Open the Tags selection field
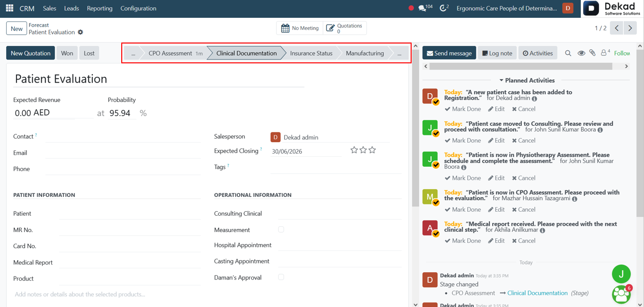Image resolution: width=644 pixels, height=307 pixels. point(336,167)
